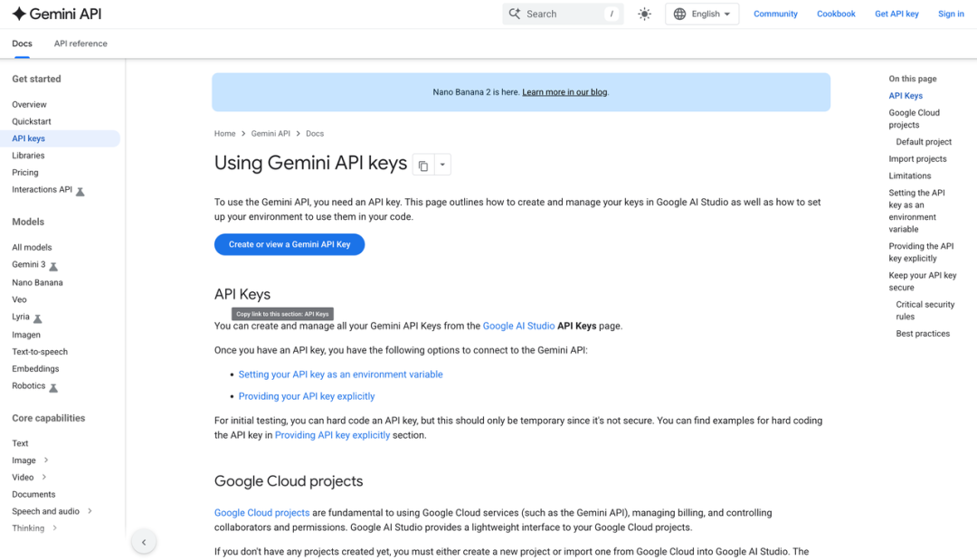Select Quickstart in the sidebar
This screenshot has width=977, height=560.
point(32,121)
